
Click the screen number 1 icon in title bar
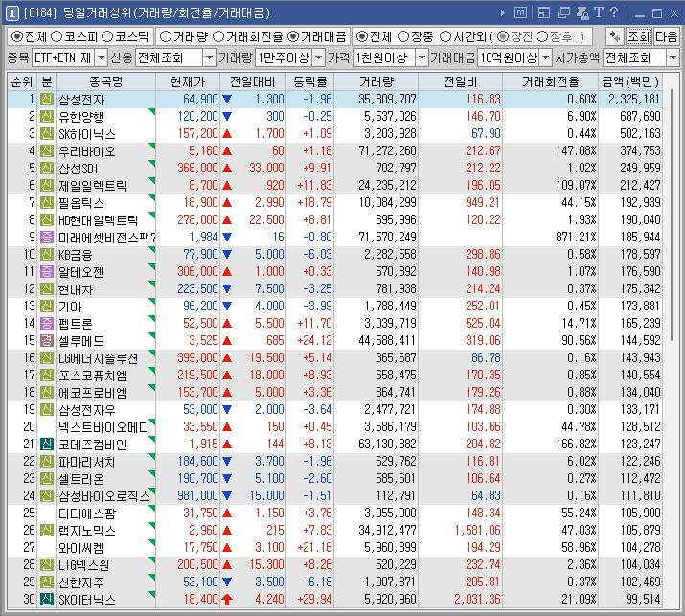click(x=11, y=13)
